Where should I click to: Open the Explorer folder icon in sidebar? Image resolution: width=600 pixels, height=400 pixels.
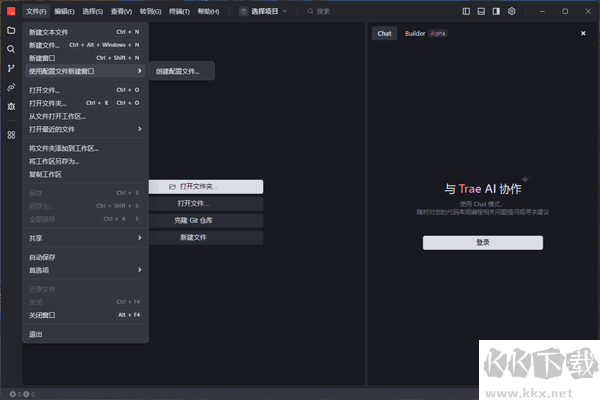(x=11, y=30)
